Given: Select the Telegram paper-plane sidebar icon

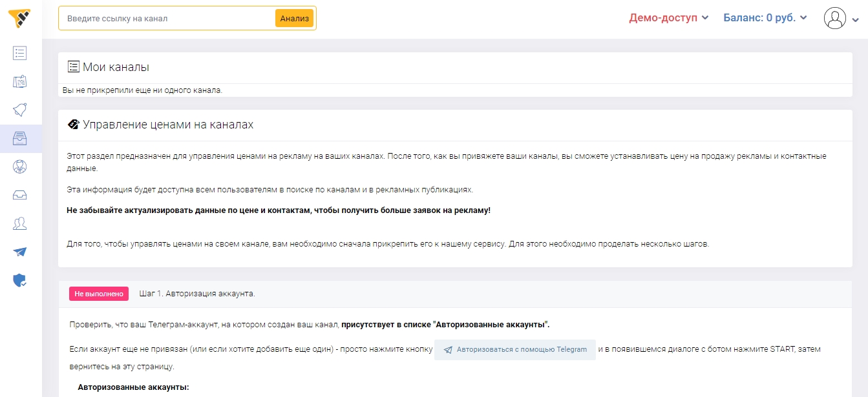Looking at the screenshot, I should (x=19, y=252).
